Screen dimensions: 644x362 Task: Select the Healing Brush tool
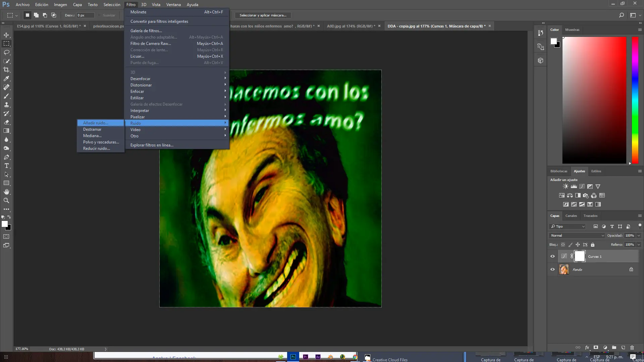[6, 87]
